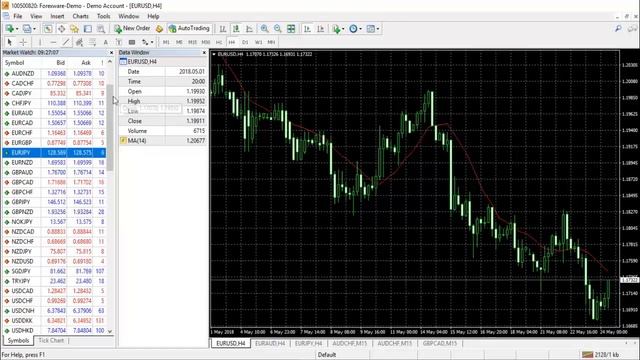Select the GBPAUD symbol row
The width and height of the screenshot is (640, 360).
pos(54,172)
